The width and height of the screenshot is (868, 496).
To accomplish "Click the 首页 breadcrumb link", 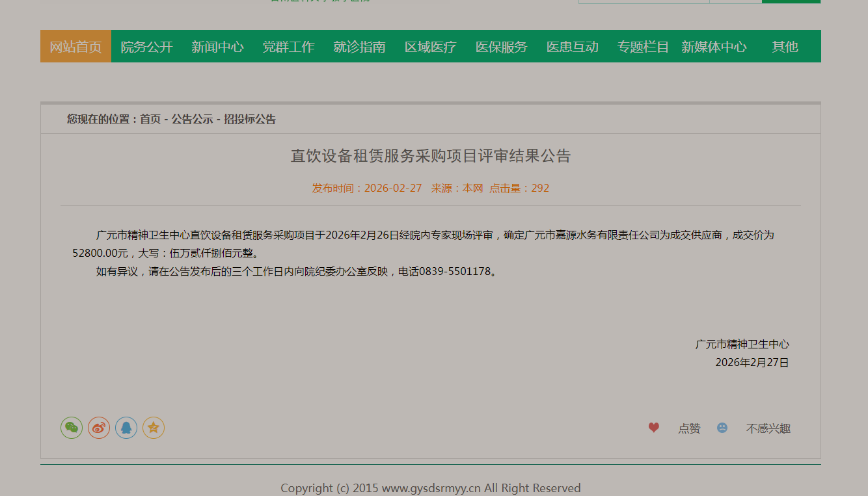I will (150, 120).
